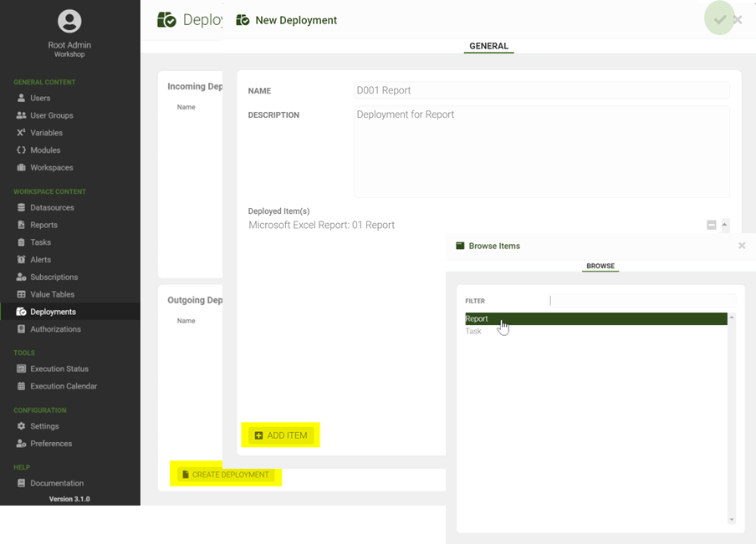Confirm new deployment with checkmark icon
This screenshot has width=756, height=544.
(719, 19)
